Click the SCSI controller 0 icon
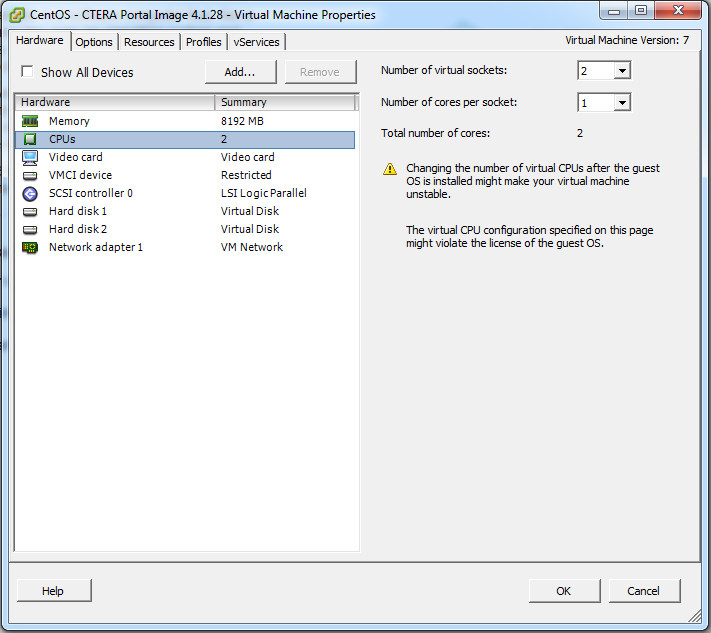This screenshot has height=633, width=711. point(30,194)
